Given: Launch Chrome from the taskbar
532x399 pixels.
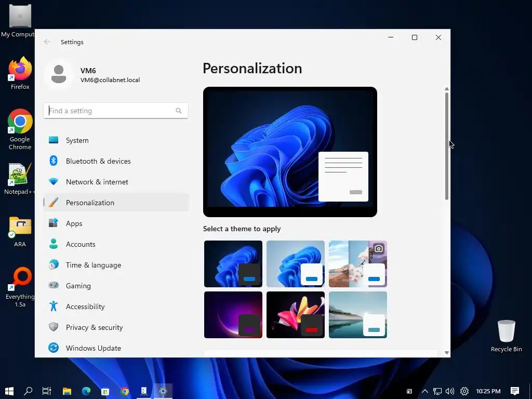Looking at the screenshot, I should [x=125, y=391].
